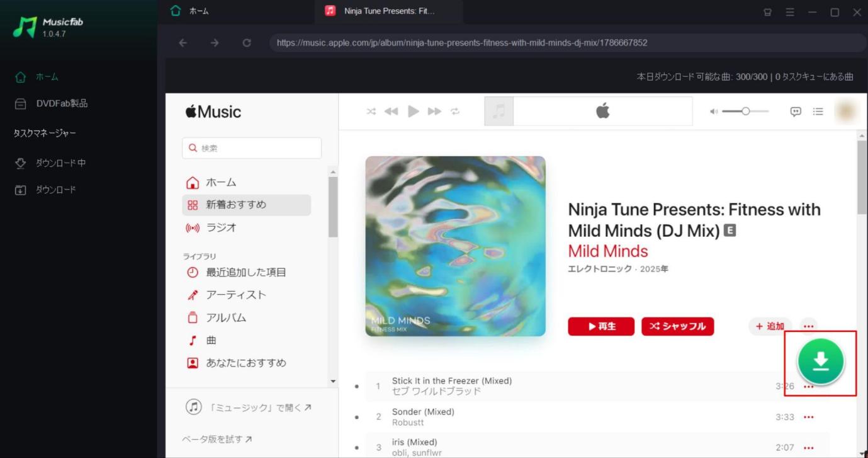The width and height of the screenshot is (868, 458).
Task: Click the シャッフル button
Action: pyautogui.click(x=678, y=326)
